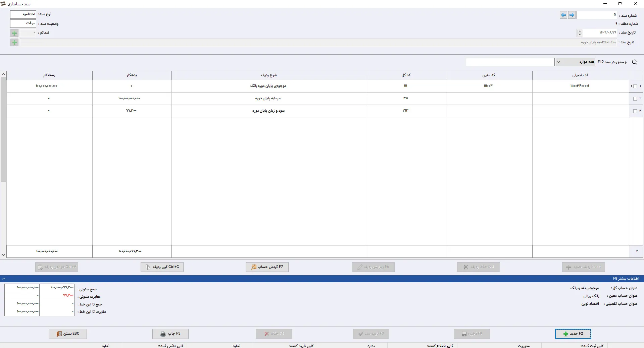Click the table's scroll-down arrow
The width and height of the screenshot is (644, 348).
click(x=3, y=255)
